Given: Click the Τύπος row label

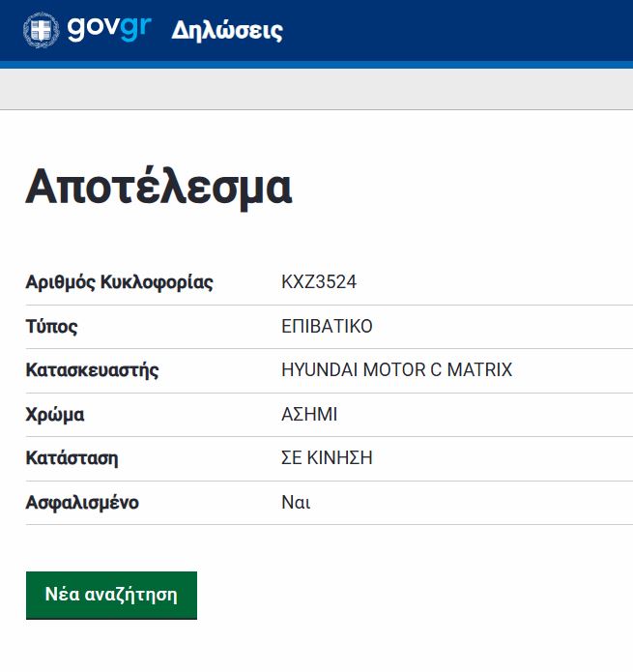Looking at the screenshot, I should coord(52,327).
